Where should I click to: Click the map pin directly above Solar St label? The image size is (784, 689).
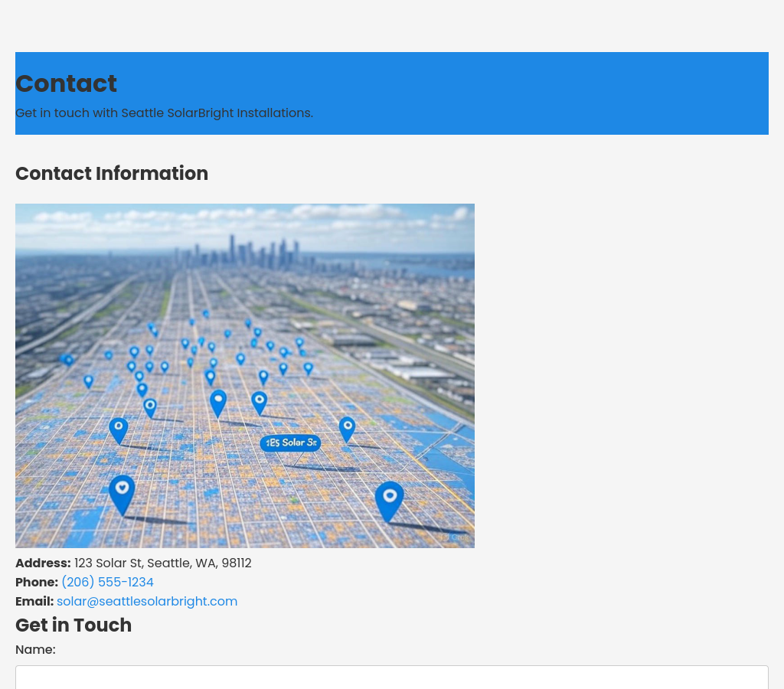pyautogui.click(x=260, y=402)
